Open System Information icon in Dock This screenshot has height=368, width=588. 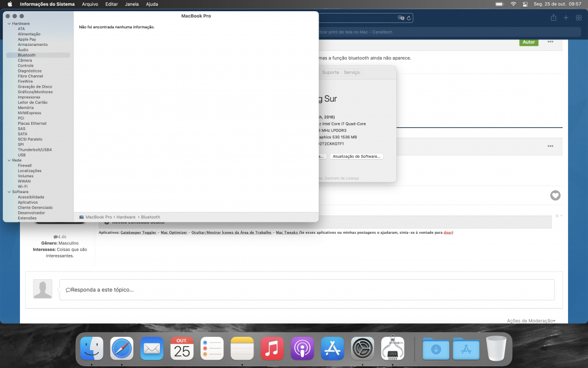pos(393,347)
